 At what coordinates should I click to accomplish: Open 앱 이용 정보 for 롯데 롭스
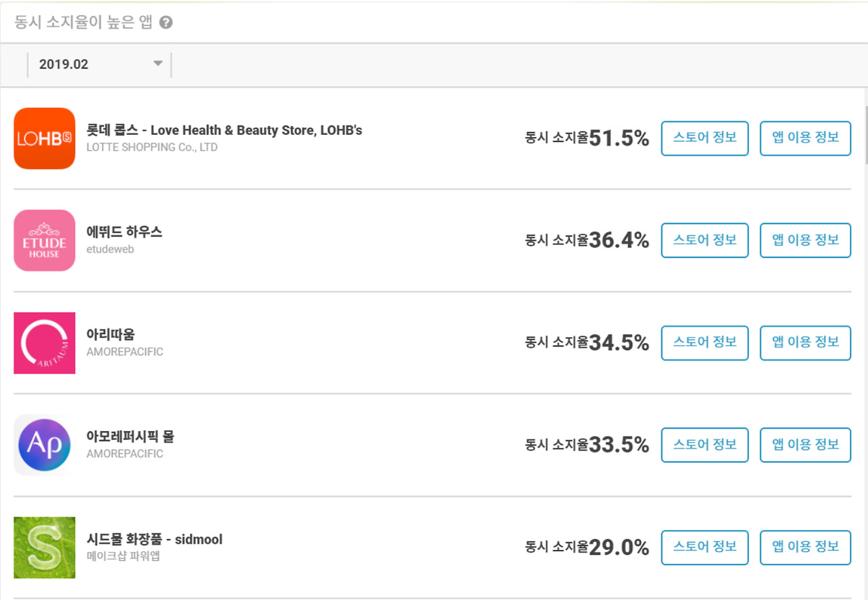tap(805, 138)
